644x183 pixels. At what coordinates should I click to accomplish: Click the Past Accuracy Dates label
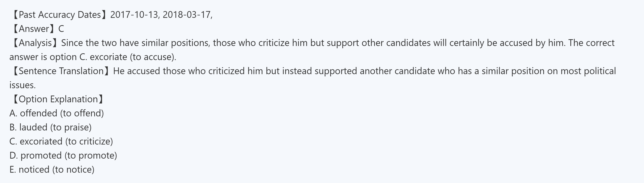coord(60,15)
